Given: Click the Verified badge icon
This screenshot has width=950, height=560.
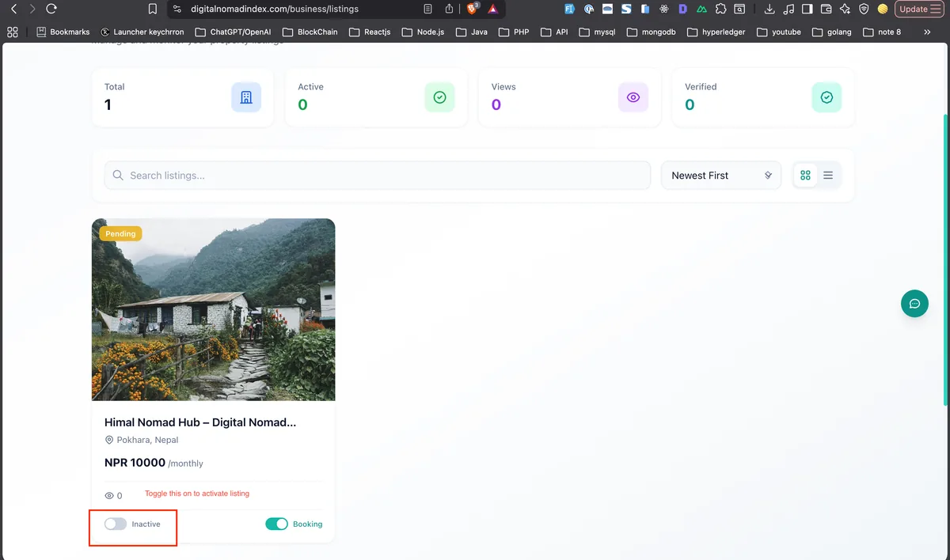Looking at the screenshot, I should (826, 96).
